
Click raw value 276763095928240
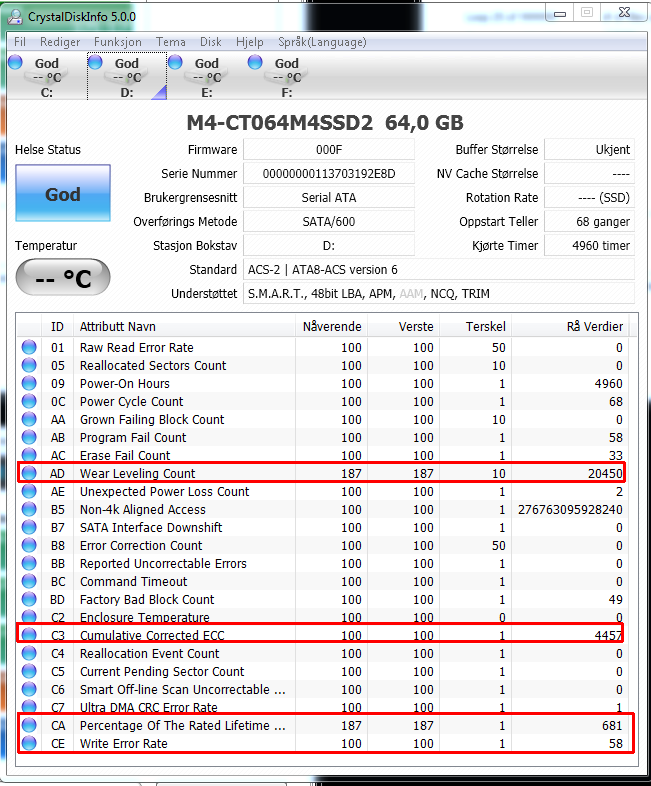[x=570, y=510]
